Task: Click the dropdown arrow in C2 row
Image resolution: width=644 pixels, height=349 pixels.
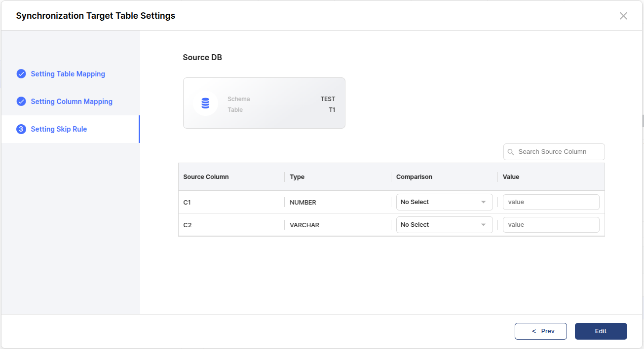Action: point(484,225)
